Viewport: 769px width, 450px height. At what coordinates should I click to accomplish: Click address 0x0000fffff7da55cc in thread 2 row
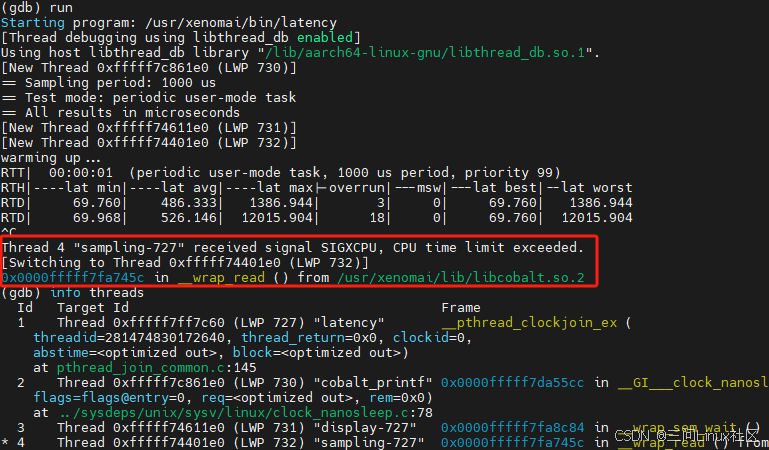513,383
